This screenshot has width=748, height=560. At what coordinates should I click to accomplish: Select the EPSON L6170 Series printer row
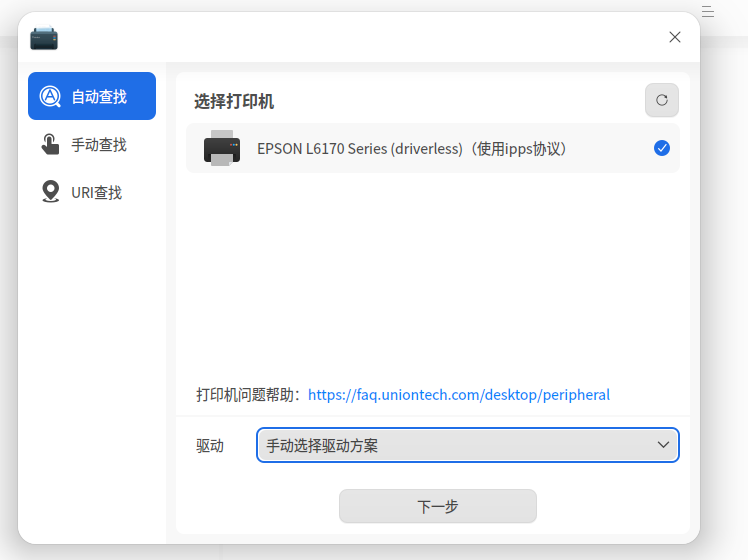click(x=433, y=148)
